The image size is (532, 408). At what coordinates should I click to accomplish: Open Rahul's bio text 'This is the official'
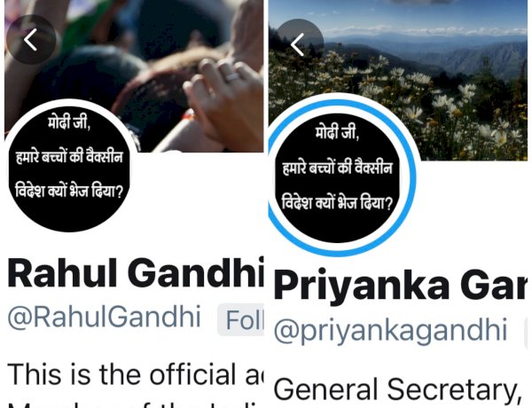pos(135,375)
